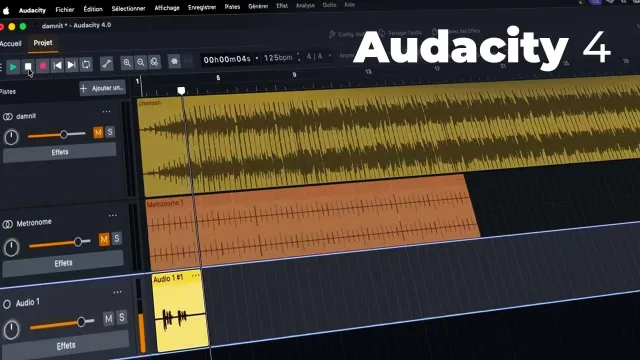Click the trim tool icon beside the zoom buttons

(x=174, y=62)
